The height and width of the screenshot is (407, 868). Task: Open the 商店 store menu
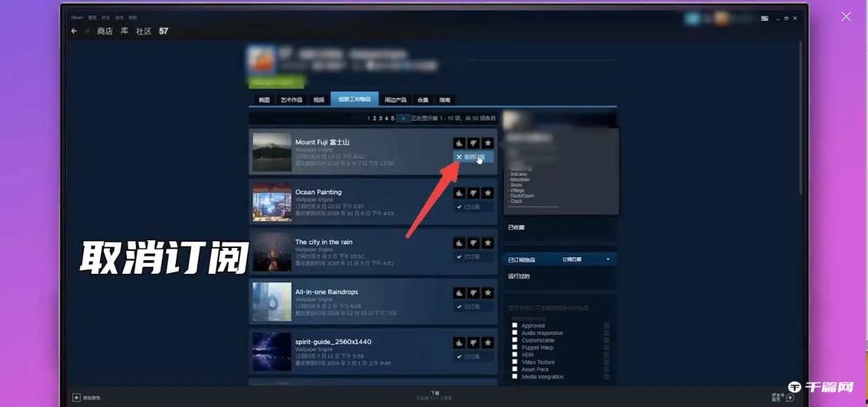point(104,32)
